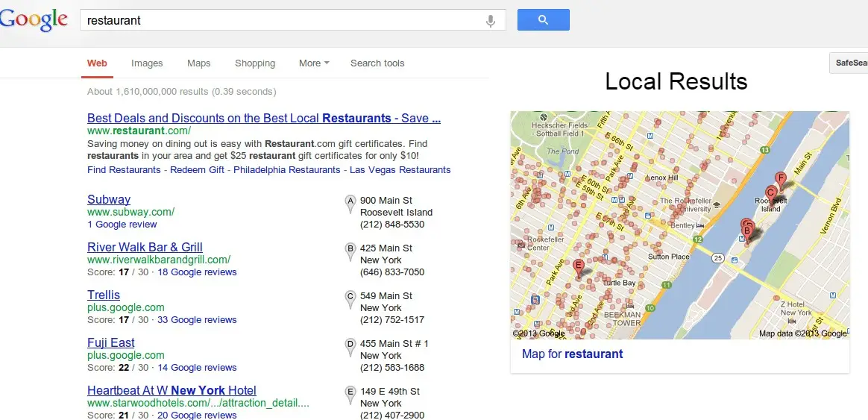Click map pin B beside 425 Main St

point(350,251)
